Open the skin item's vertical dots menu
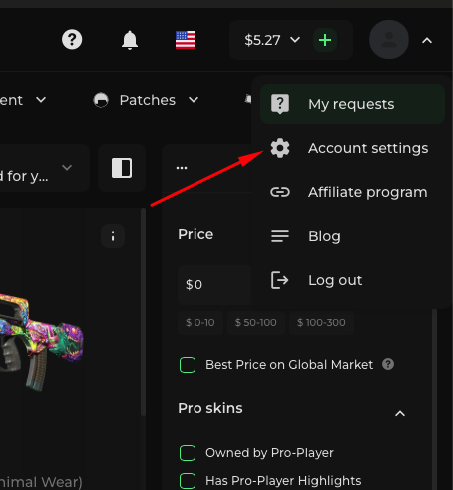Screen dimensions: 453x490 (x=113, y=236)
